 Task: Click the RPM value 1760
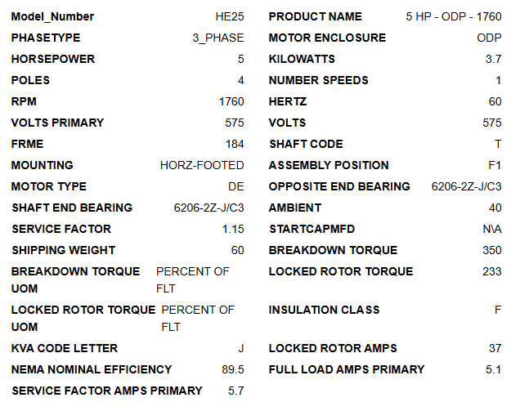[x=231, y=101]
